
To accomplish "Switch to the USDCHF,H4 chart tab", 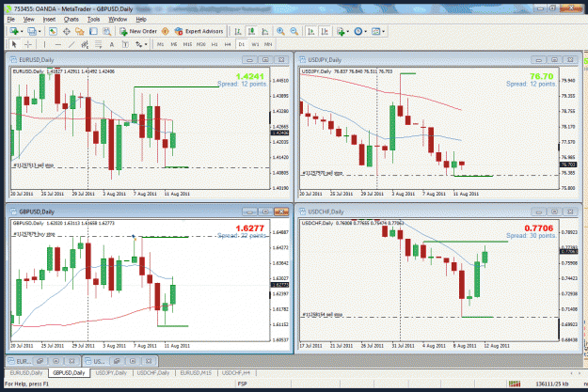I will click(236, 373).
